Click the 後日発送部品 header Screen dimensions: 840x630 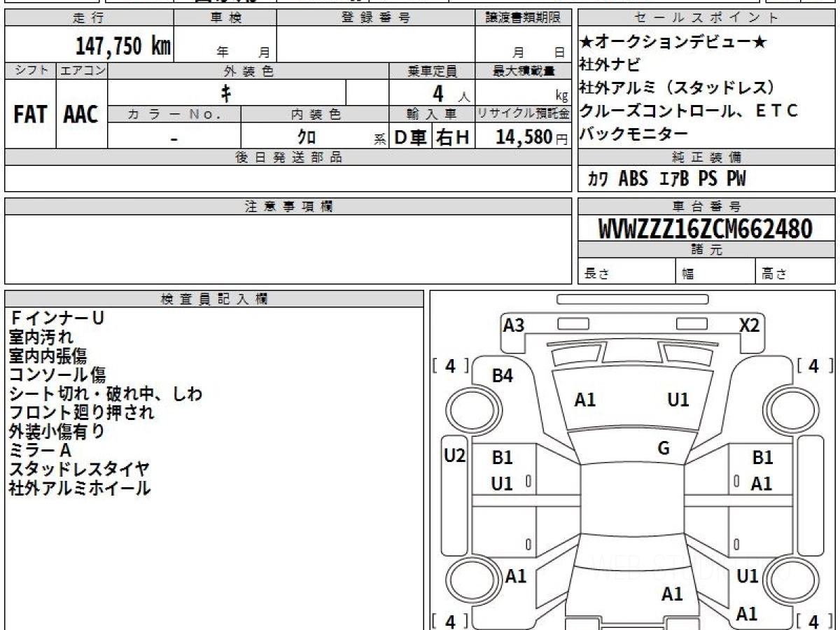pyautogui.click(x=288, y=157)
